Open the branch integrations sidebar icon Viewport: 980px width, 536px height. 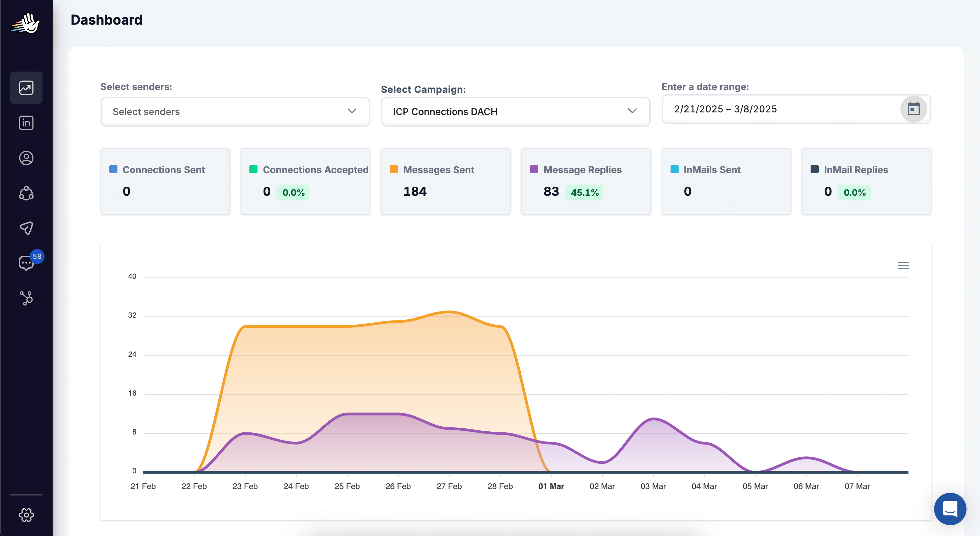click(26, 298)
